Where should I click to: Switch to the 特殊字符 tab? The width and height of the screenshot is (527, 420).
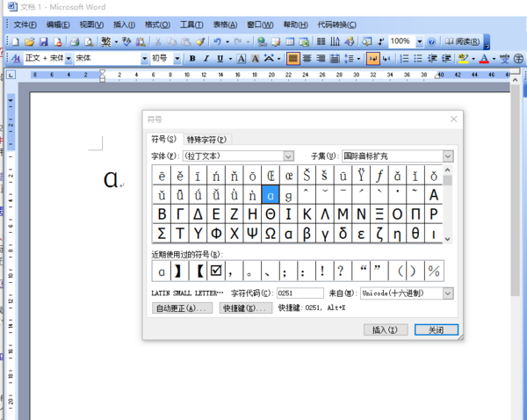point(206,140)
